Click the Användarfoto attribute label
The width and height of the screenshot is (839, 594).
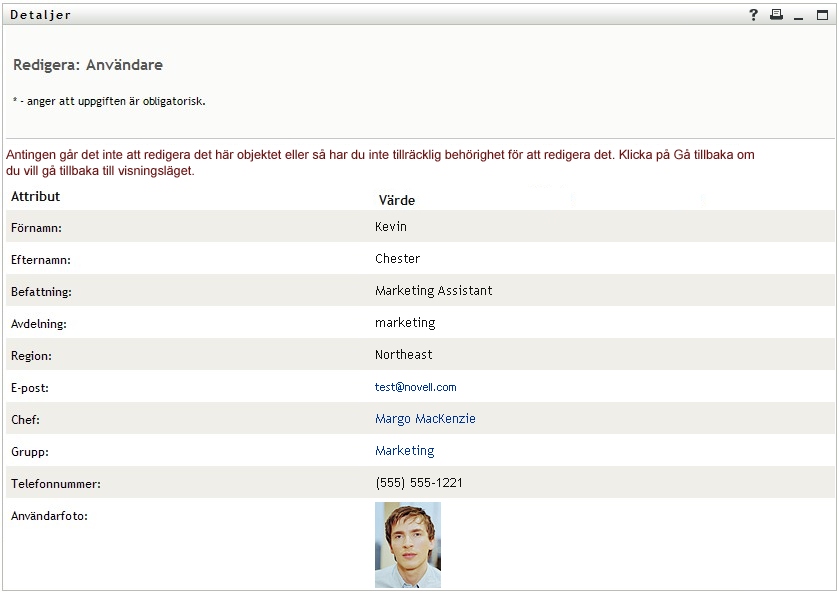pyautogui.click(x=49, y=516)
